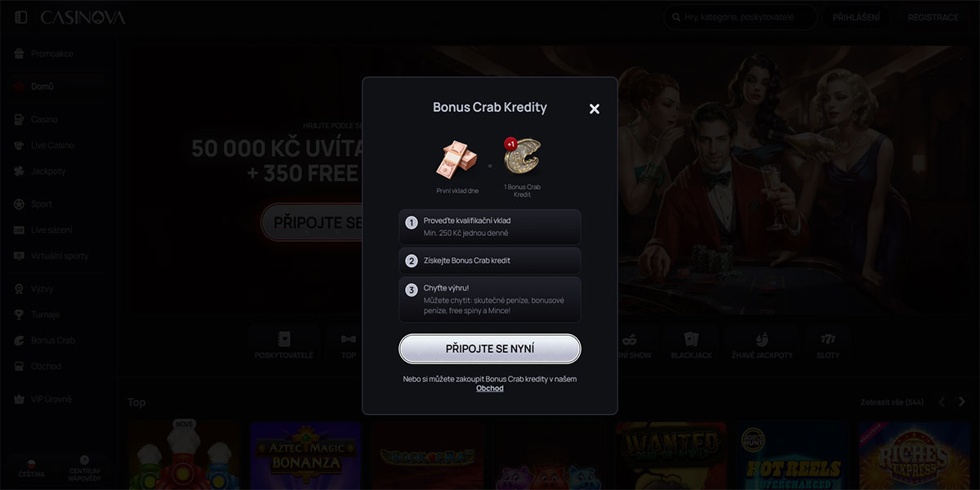This screenshot has width=980, height=490.
Task: Open Centrum nápovědy help center
Action: click(x=84, y=468)
